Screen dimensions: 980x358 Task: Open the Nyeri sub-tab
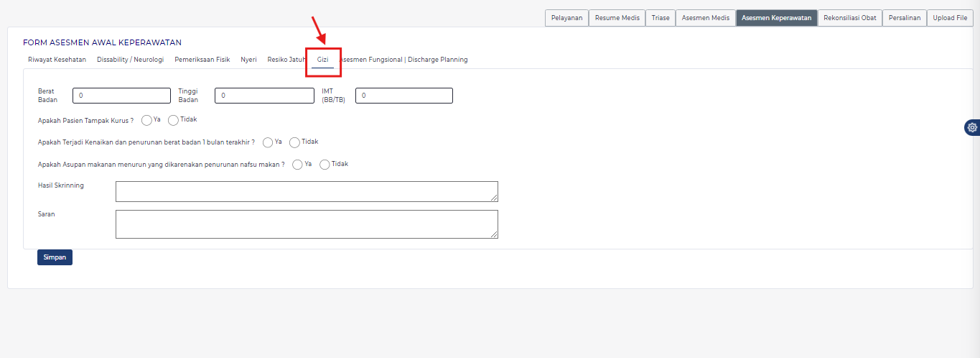pyautogui.click(x=248, y=60)
